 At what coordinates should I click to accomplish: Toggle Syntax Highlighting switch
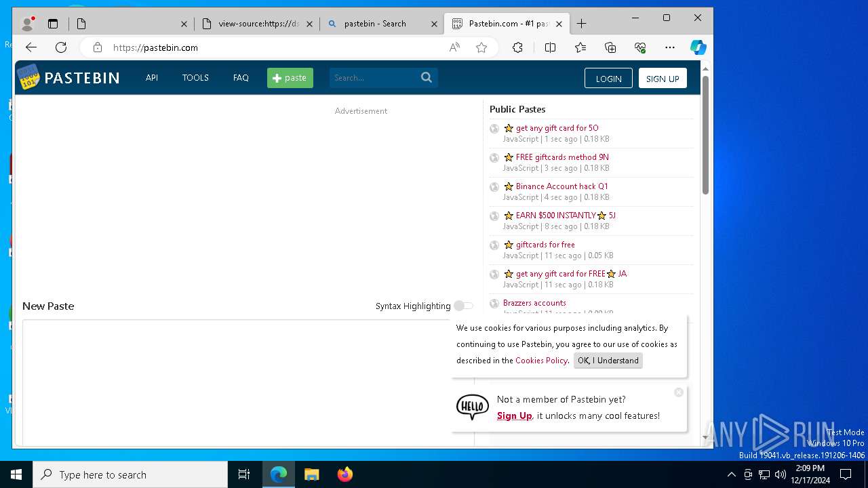pyautogui.click(x=464, y=306)
